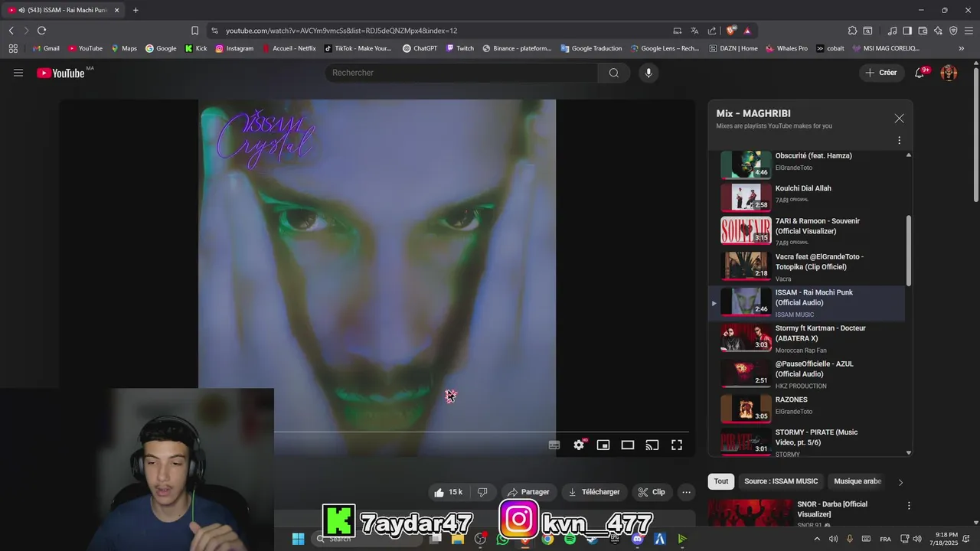Open Brave VPN shield icon
The height and width of the screenshot is (551, 980).
click(953, 31)
